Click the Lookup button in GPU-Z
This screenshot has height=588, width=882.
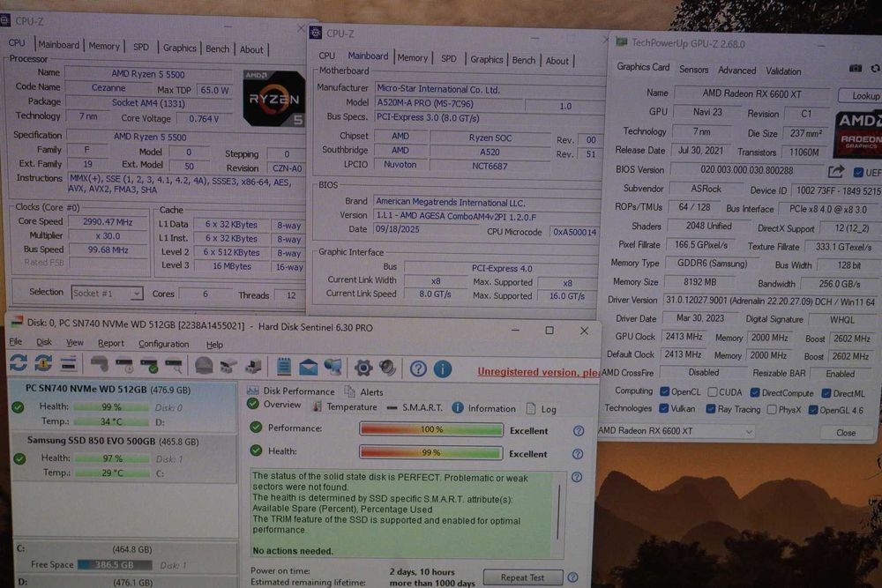(863, 95)
